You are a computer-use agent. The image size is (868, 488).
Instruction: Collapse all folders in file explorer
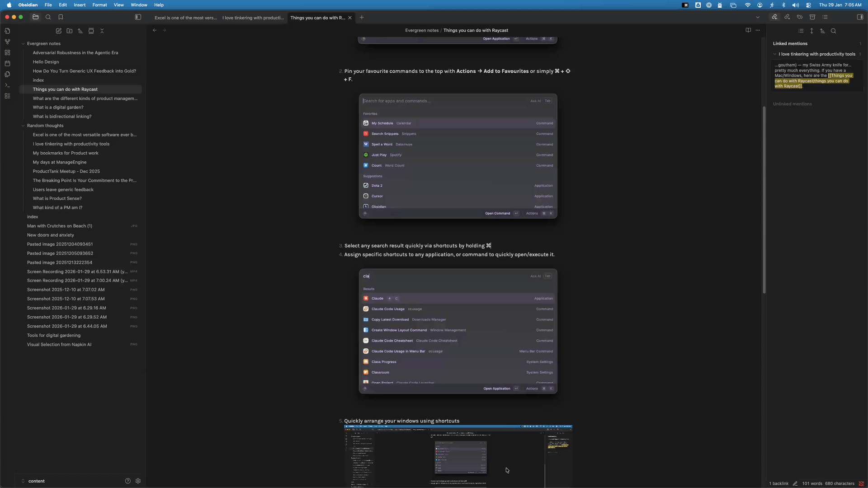pyautogui.click(x=102, y=31)
